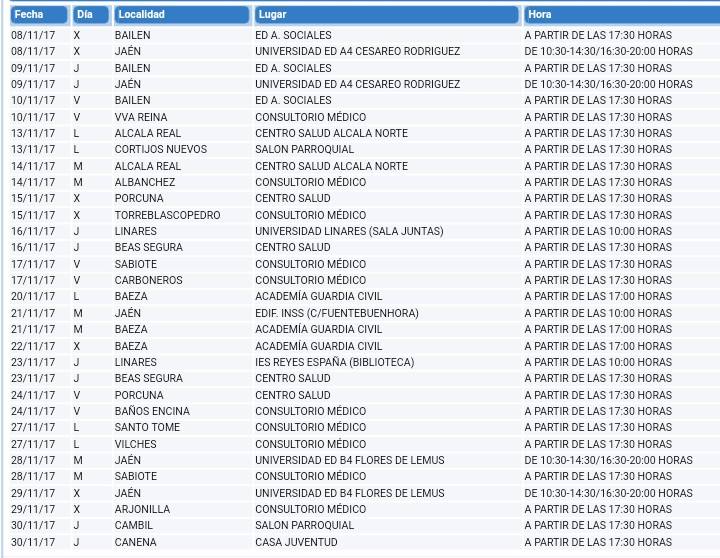Click the hour cell in the 16/11/17 LINARES row

[598, 231]
